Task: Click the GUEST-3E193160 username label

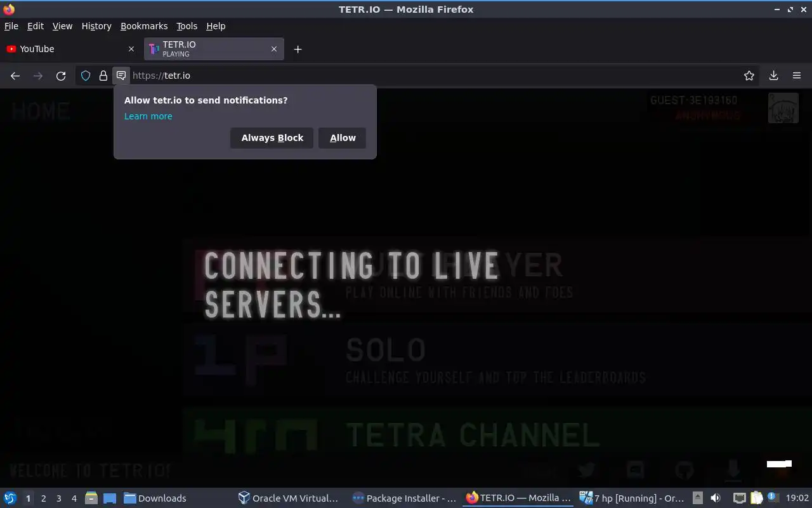Action: [693, 100]
